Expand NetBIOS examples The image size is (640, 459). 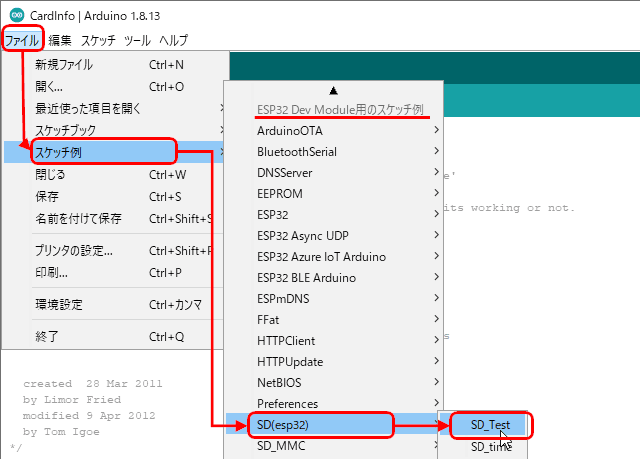(334, 383)
